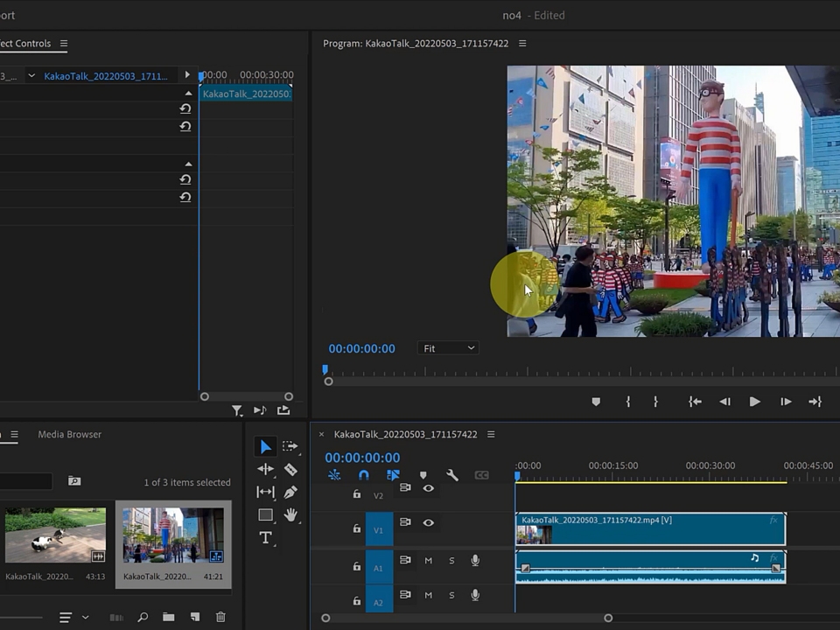Viewport: 840px width, 630px height.
Task: Show or hide Effect Controls timeline view
Action: 187,74
